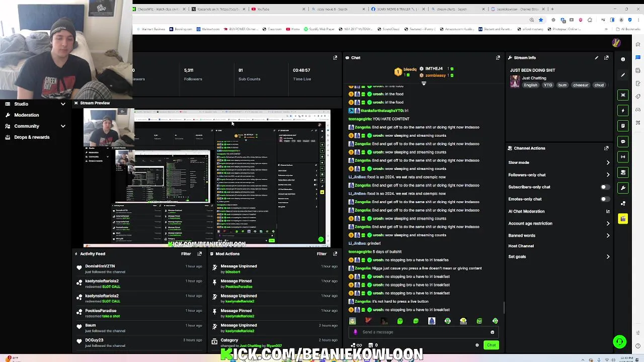Screen dimensions: 644x362
Task: Click the 81 Sub Counts stat
Action: click(249, 74)
